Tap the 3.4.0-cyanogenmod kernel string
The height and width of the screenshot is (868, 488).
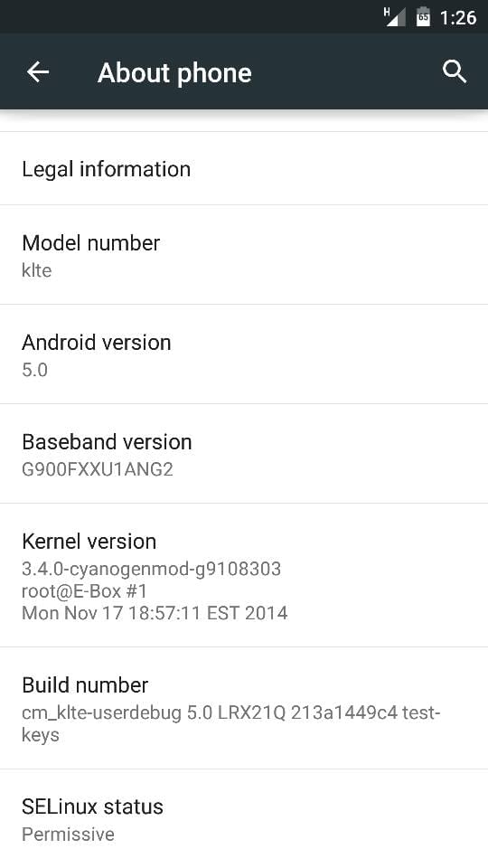coord(151,569)
